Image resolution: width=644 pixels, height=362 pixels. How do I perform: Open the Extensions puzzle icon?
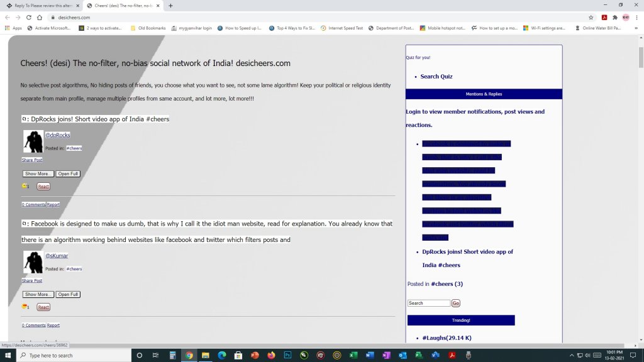[x=615, y=17]
